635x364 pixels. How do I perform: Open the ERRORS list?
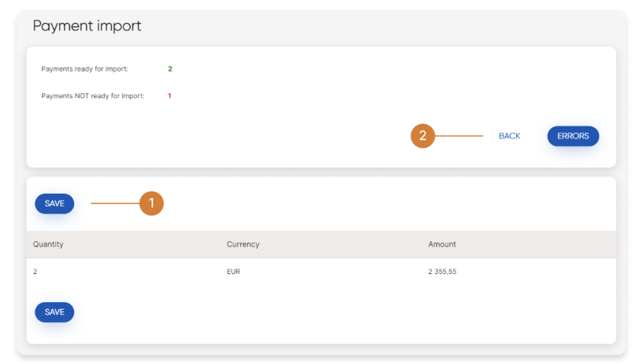(572, 136)
